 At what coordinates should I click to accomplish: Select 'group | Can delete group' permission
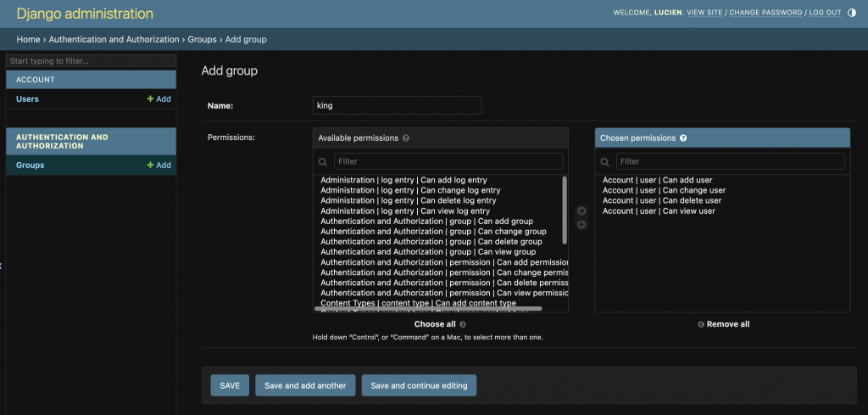coord(431,242)
